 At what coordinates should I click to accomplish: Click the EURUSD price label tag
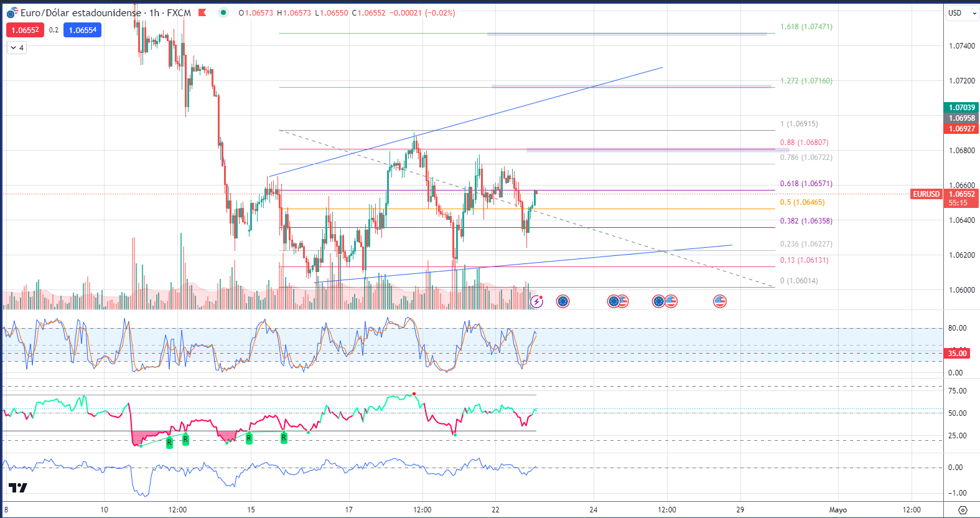pos(926,194)
